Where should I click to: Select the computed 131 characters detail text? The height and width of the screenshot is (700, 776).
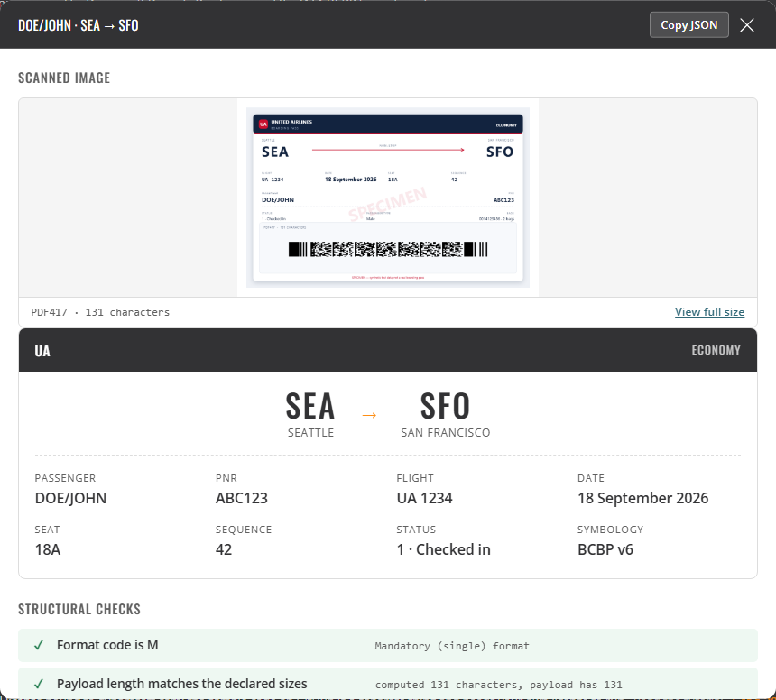(498, 685)
